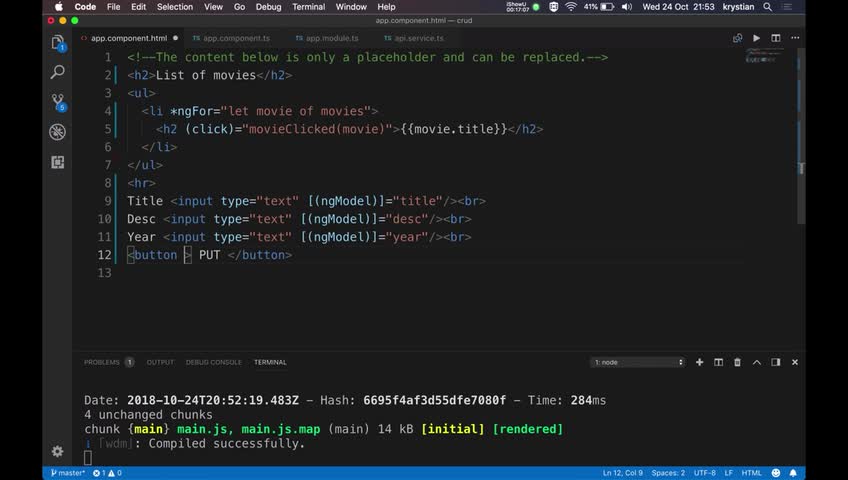Click the battery 41% indicator
Image resolution: width=848 pixels, height=480 pixels.
coord(599,7)
